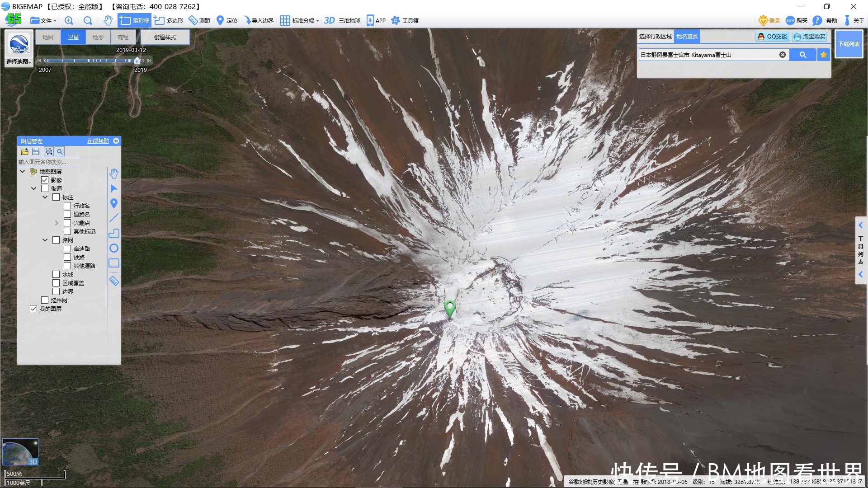Image resolution: width=868 pixels, height=488 pixels.
Task: Expand the 工具列表 side panel
Action: pos(861,250)
